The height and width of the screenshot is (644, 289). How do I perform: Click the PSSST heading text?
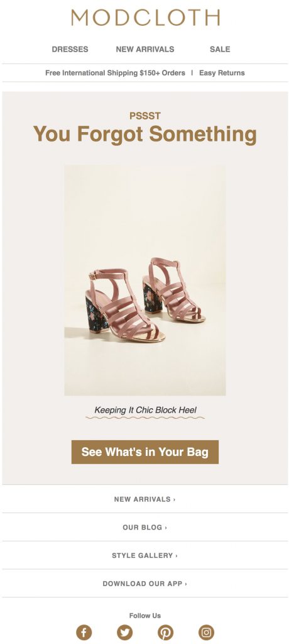point(145,116)
